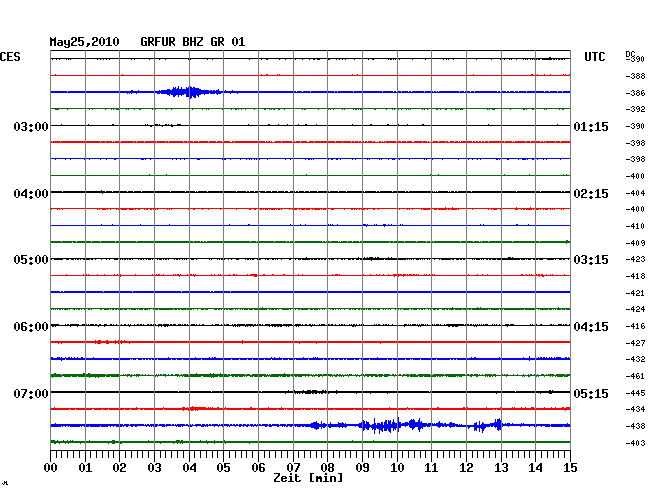This screenshot has height=494, width=650.
Task: Click the left time label "05:00"
Action: point(31,260)
